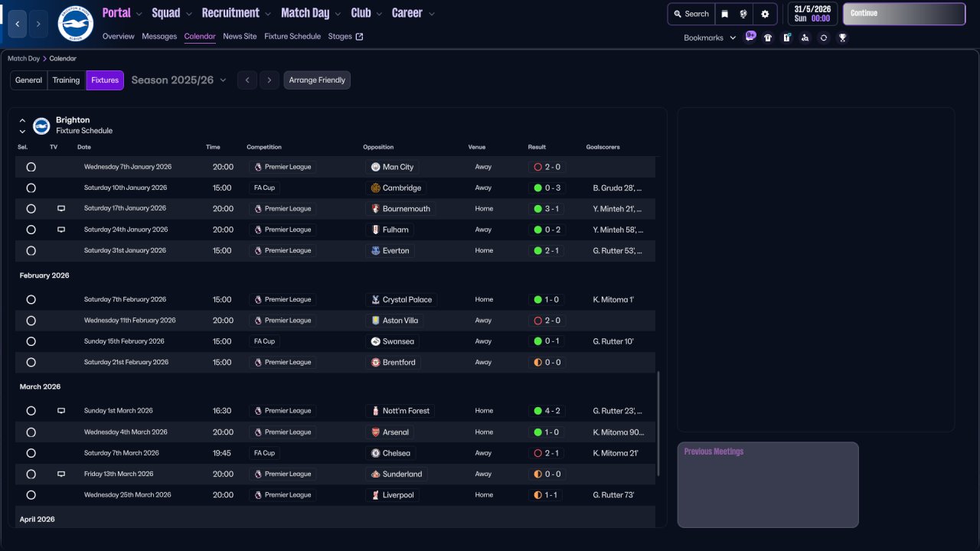This screenshot has width=980, height=551.
Task: Open the Fixture Schedule tab
Action: click(292, 36)
